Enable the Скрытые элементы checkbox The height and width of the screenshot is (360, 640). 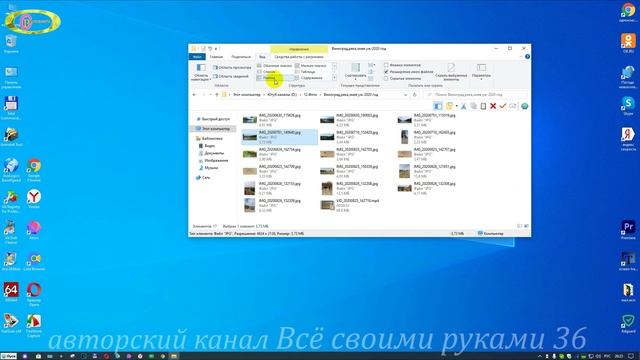(386, 78)
